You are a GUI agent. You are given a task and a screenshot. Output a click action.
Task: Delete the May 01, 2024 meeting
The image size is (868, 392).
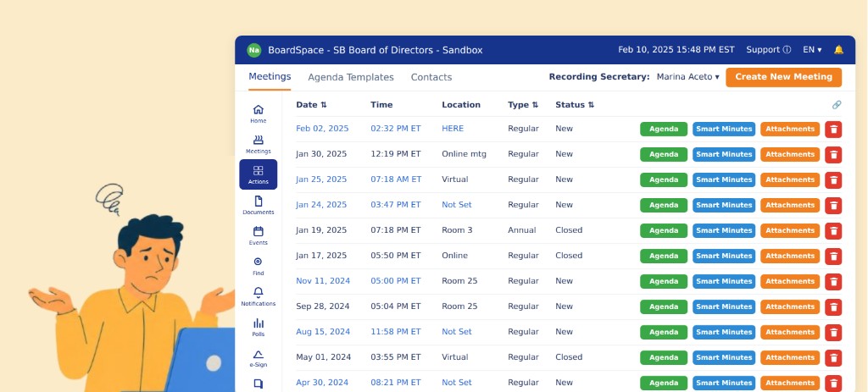pyautogui.click(x=833, y=358)
